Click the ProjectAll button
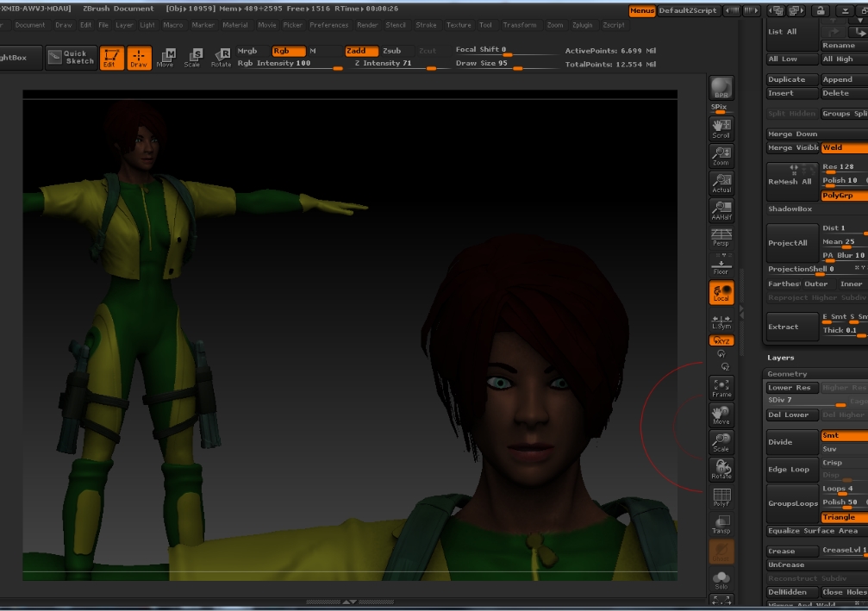868x611 pixels. pos(792,243)
